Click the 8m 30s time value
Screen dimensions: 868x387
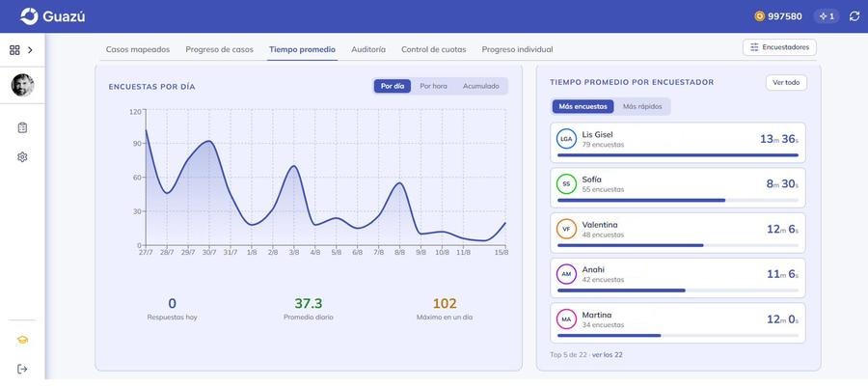coord(782,183)
